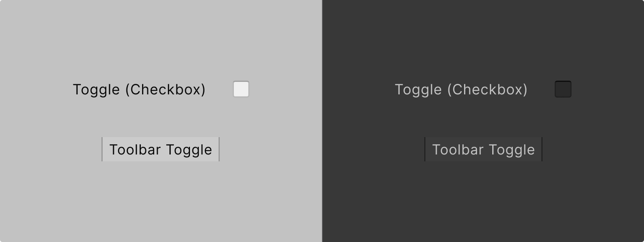Toggle the toolbar button under the dark checkbox
Viewport: 644px width, 242px height.
[483, 149]
